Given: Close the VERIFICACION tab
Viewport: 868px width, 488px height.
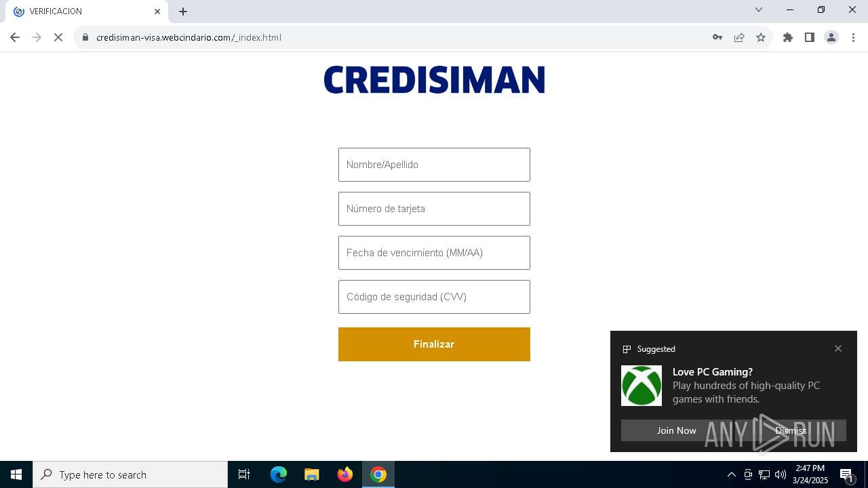Looking at the screenshot, I should point(157,12).
